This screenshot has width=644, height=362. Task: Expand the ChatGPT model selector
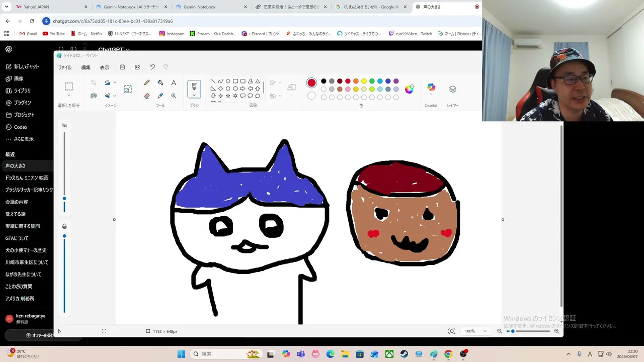[114, 50]
